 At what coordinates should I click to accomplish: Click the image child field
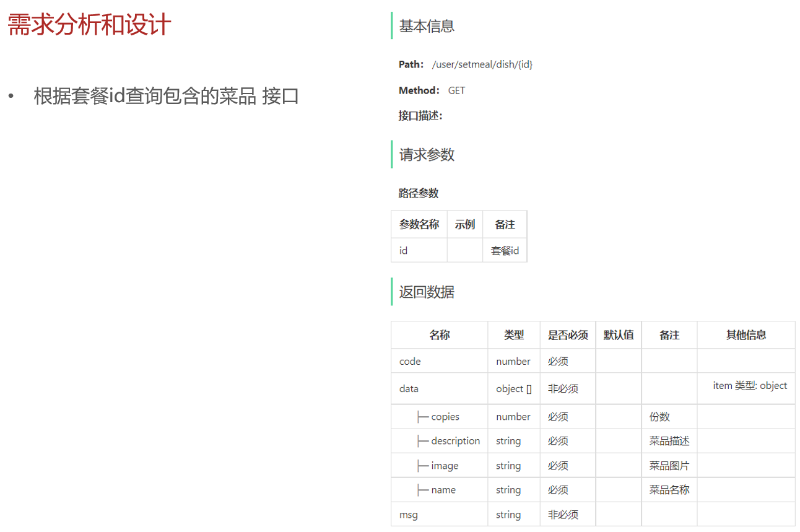445,466
